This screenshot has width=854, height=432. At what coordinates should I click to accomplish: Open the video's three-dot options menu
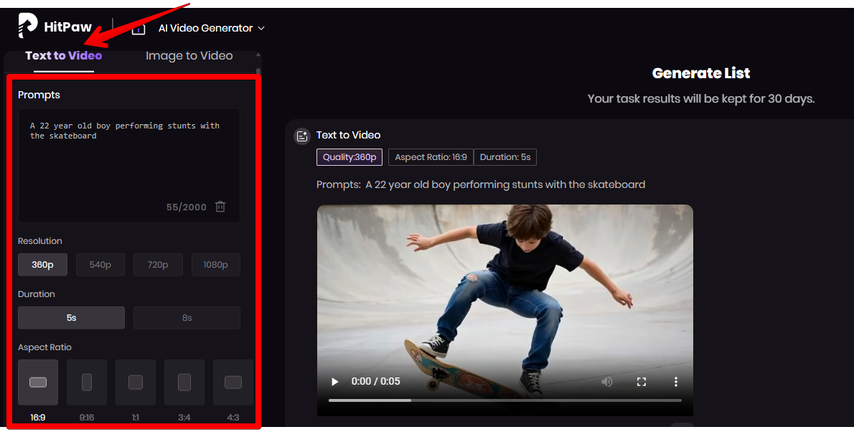[676, 381]
